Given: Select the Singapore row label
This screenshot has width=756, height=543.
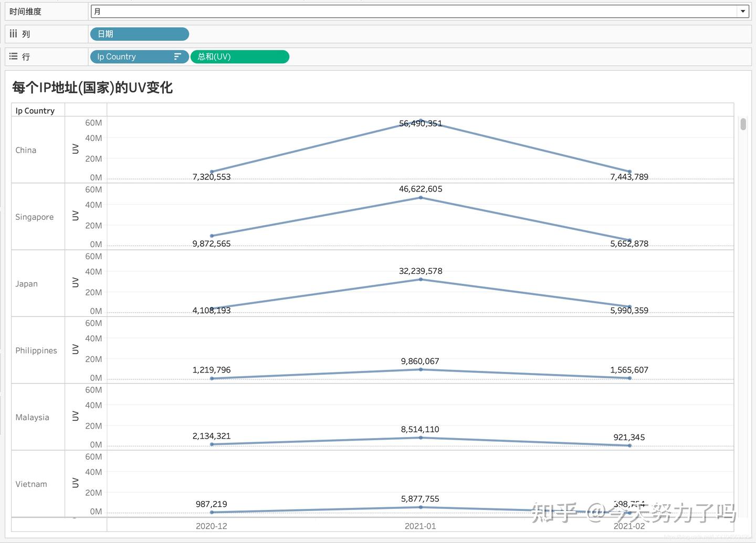Looking at the screenshot, I should 34,217.
